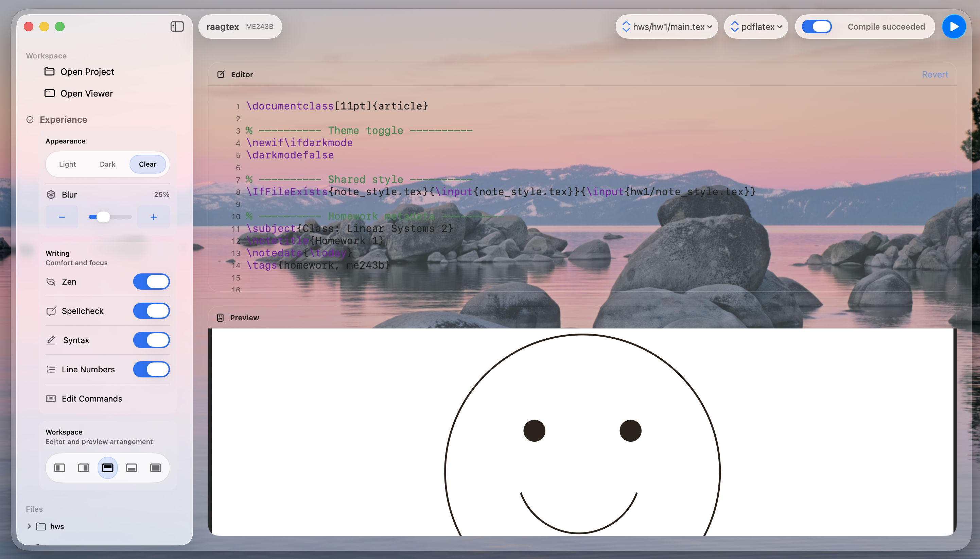The image size is (980, 559).
Task: Open the pdflatex engine dropdown
Action: [756, 27]
